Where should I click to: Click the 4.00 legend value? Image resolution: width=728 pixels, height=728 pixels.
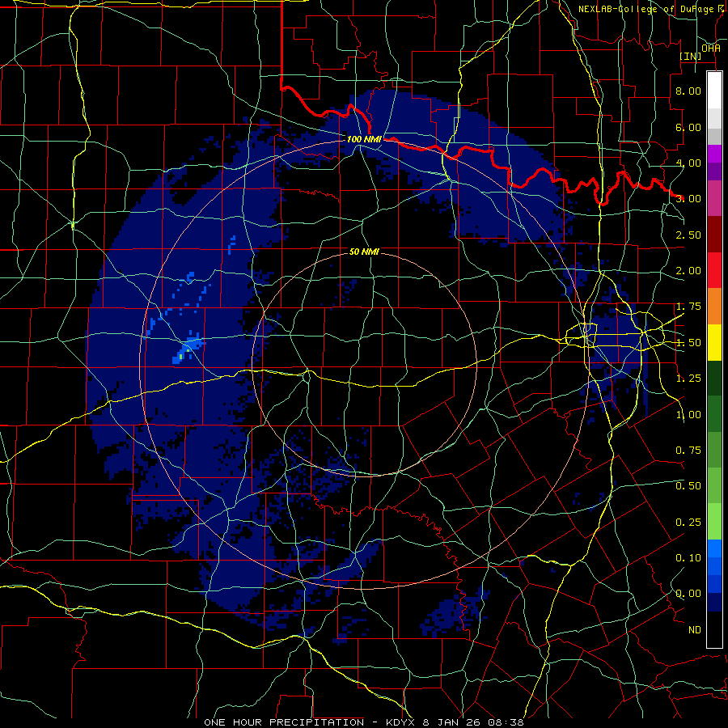click(x=688, y=163)
